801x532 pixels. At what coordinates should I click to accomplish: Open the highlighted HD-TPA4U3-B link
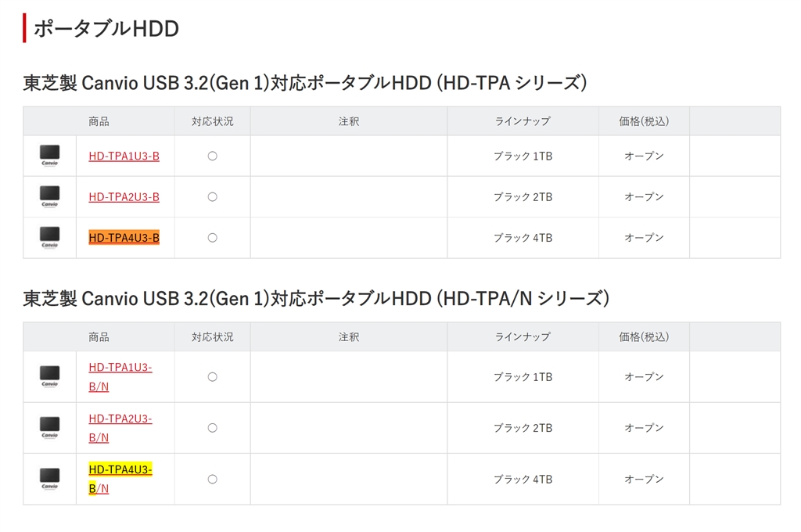click(x=124, y=238)
